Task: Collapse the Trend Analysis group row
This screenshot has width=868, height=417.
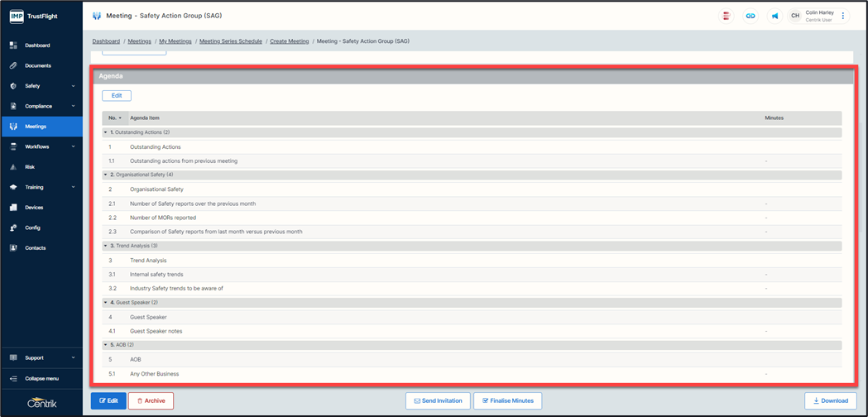Action: pos(106,246)
